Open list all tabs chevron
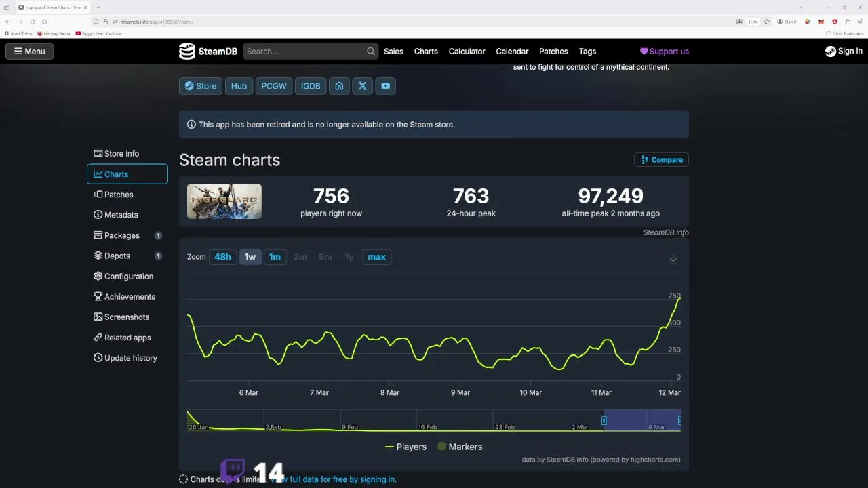This screenshot has height=488, width=868. click(x=801, y=7)
